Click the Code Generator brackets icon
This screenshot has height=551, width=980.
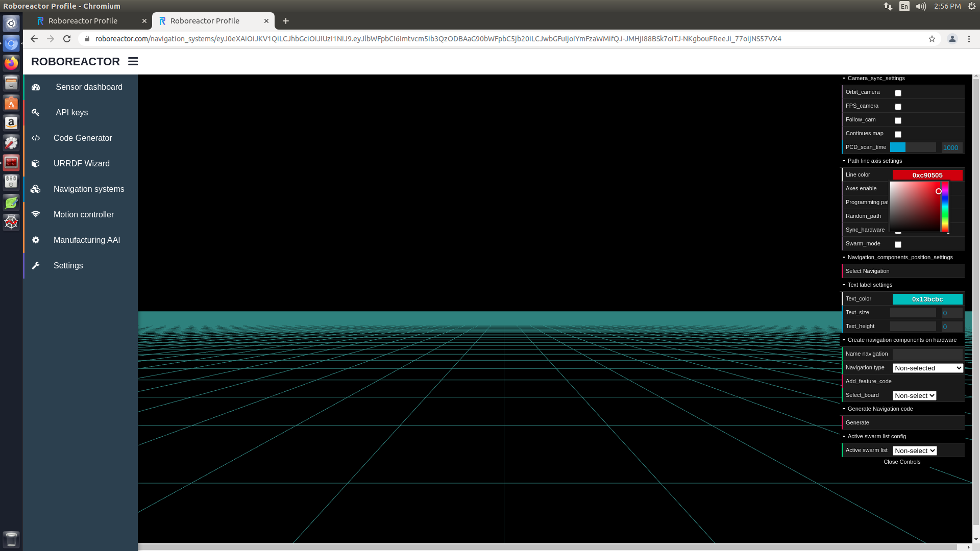point(36,138)
